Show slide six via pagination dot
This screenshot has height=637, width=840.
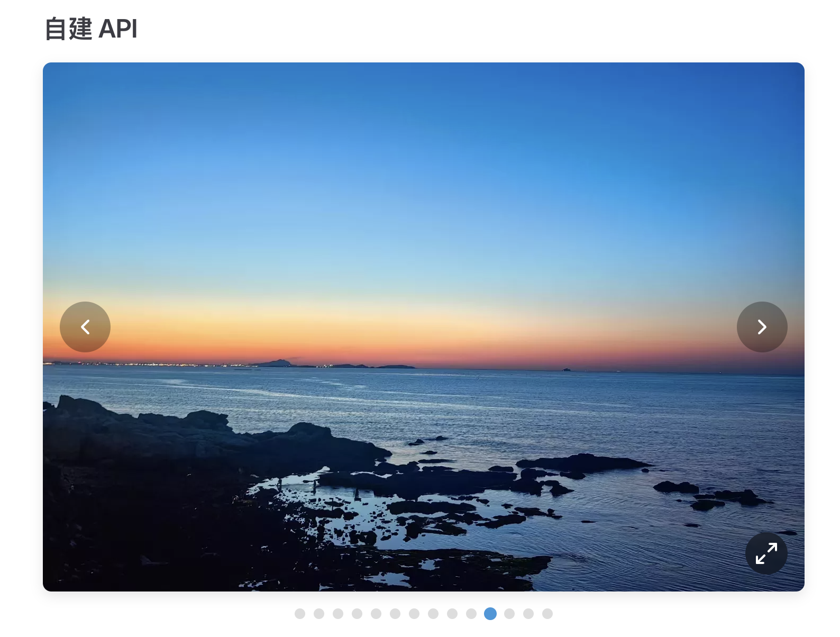tap(395, 614)
